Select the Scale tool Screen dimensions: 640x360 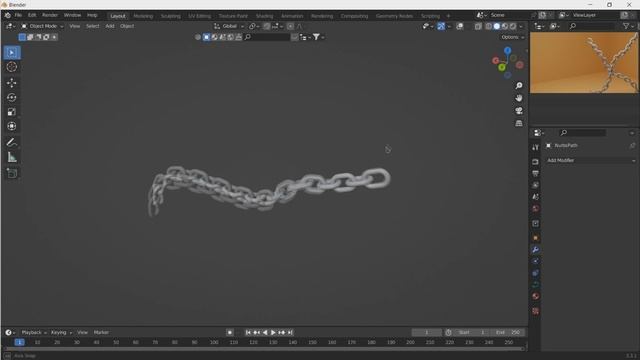pyautogui.click(x=12, y=112)
